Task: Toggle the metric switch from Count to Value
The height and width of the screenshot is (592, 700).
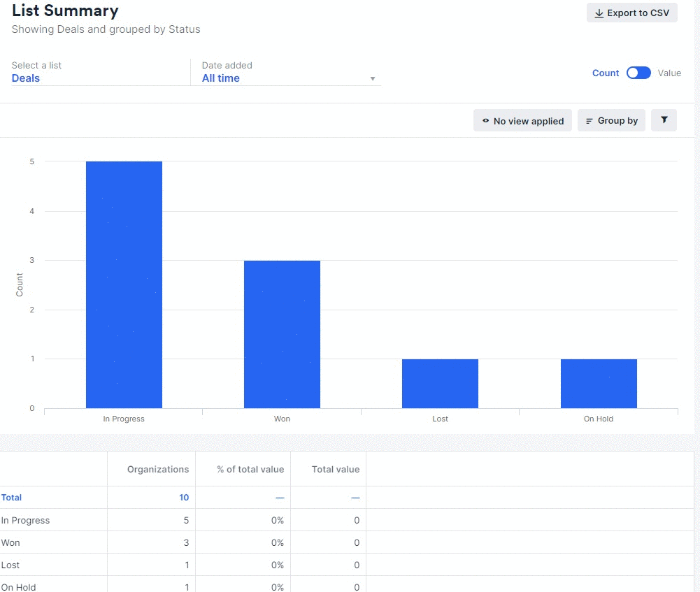Action: click(638, 73)
